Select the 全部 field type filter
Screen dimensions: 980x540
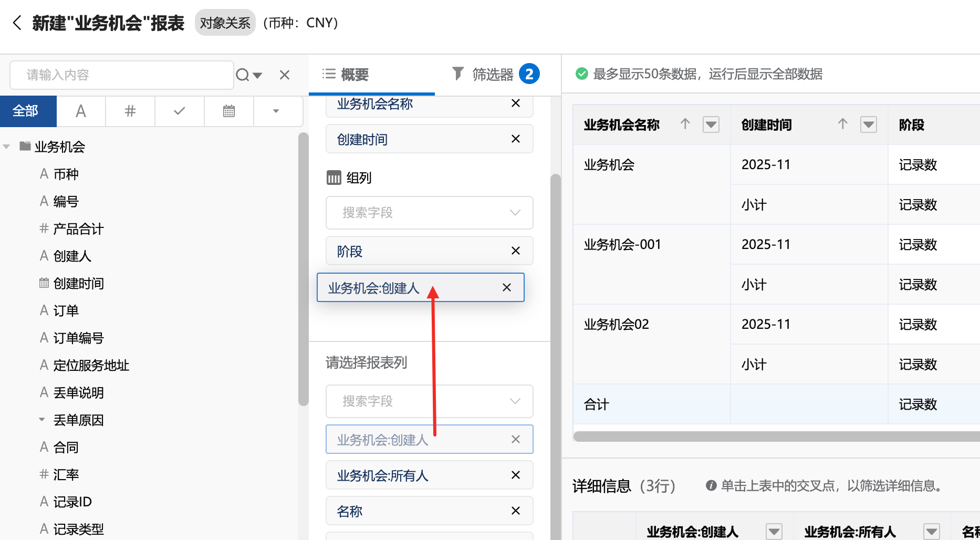pyautogui.click(x=26, y=111)
